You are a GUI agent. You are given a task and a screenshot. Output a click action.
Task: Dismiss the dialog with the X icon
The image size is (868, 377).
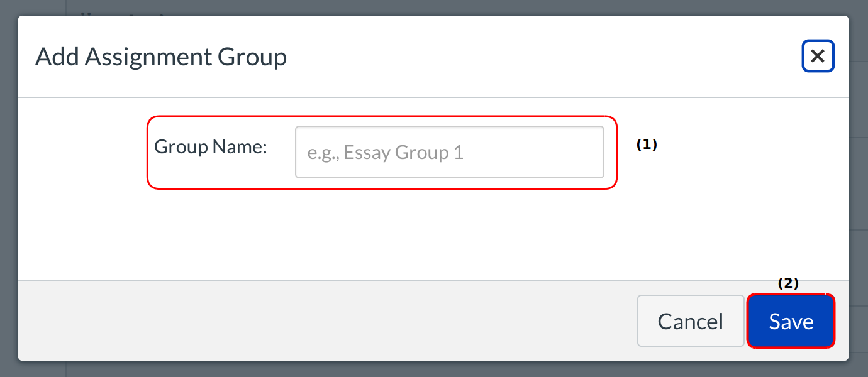(818, 57)
